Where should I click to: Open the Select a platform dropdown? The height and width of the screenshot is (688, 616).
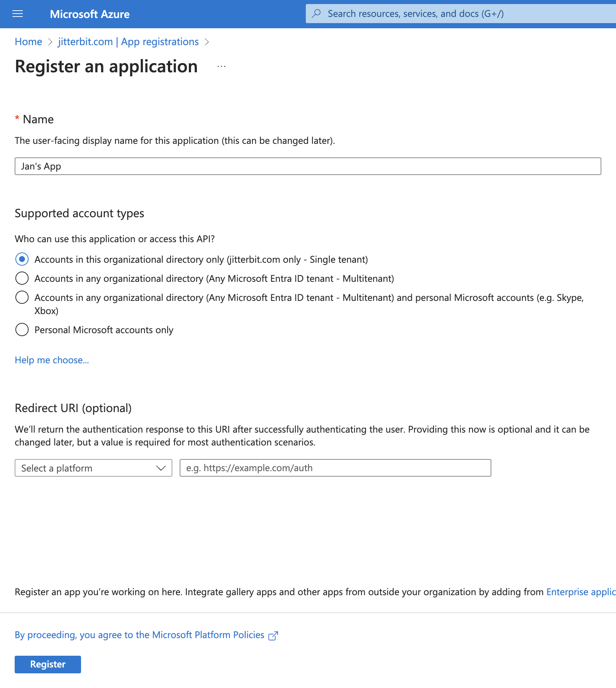[x=93, y=468]
